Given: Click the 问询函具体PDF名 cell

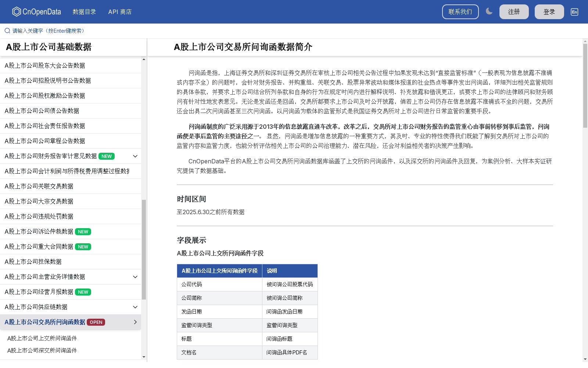Looking at the screenshot, I should point(290,353).
